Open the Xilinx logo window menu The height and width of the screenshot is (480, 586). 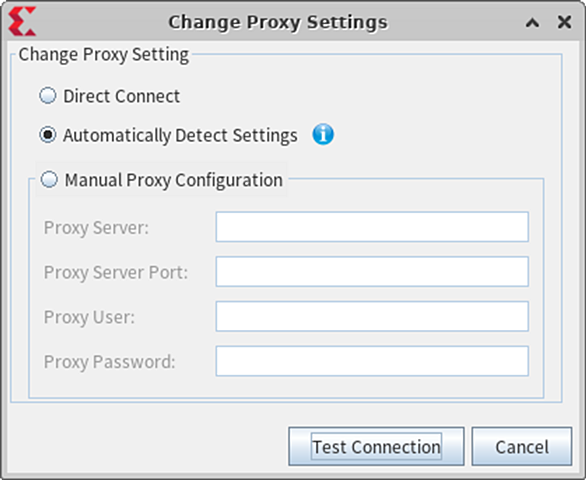point(22,22)
